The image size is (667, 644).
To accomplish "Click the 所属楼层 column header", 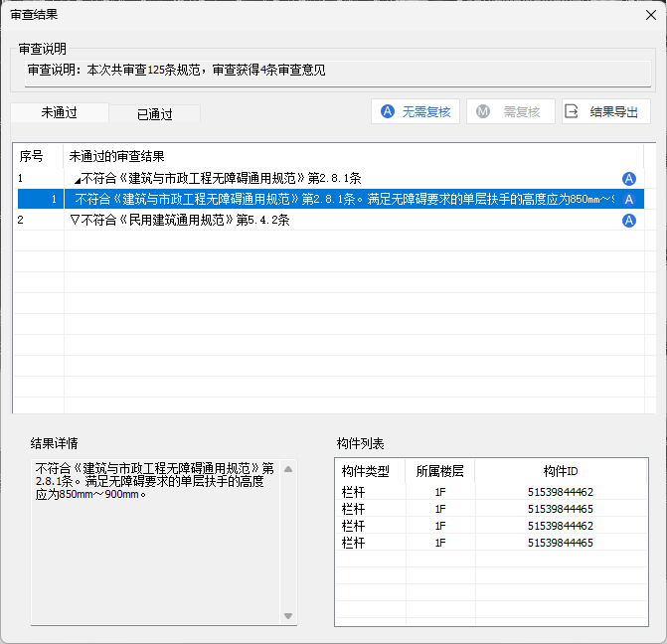I will (439, 471).
